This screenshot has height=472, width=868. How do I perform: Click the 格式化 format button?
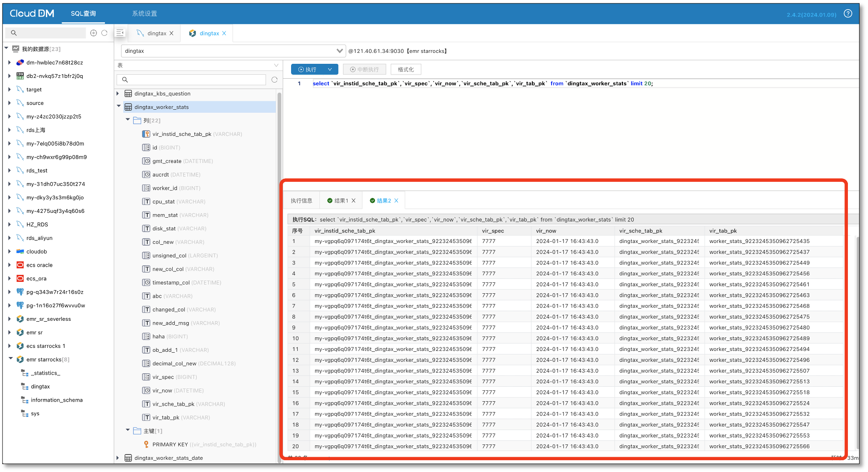pos(406,69)
